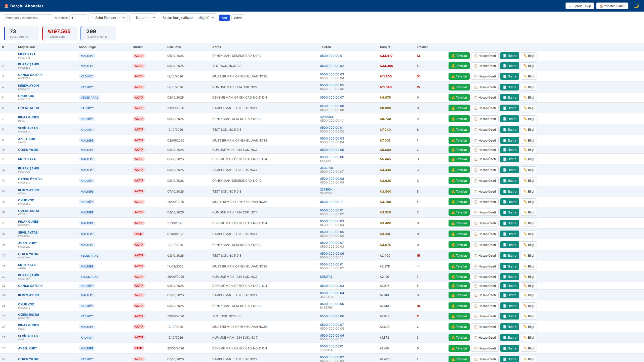
Task: Click Bilgi for KEREM AYDIN ₺11.040 row
Action: click(529, 87)
